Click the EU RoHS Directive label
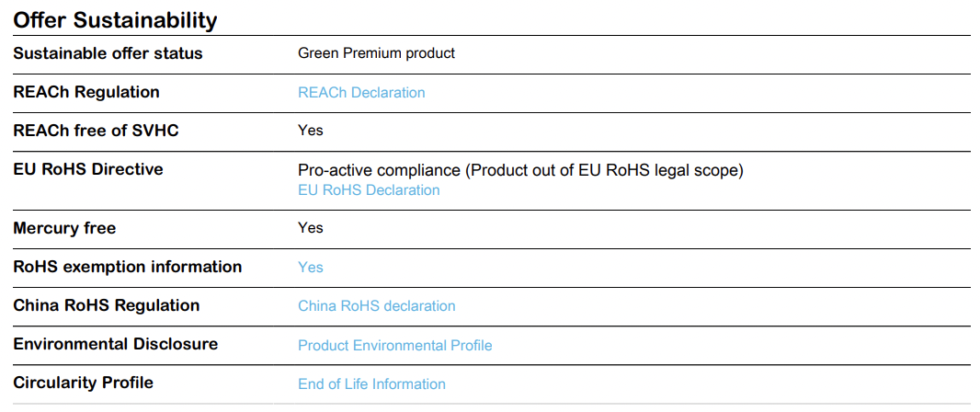 pos(88,169)
